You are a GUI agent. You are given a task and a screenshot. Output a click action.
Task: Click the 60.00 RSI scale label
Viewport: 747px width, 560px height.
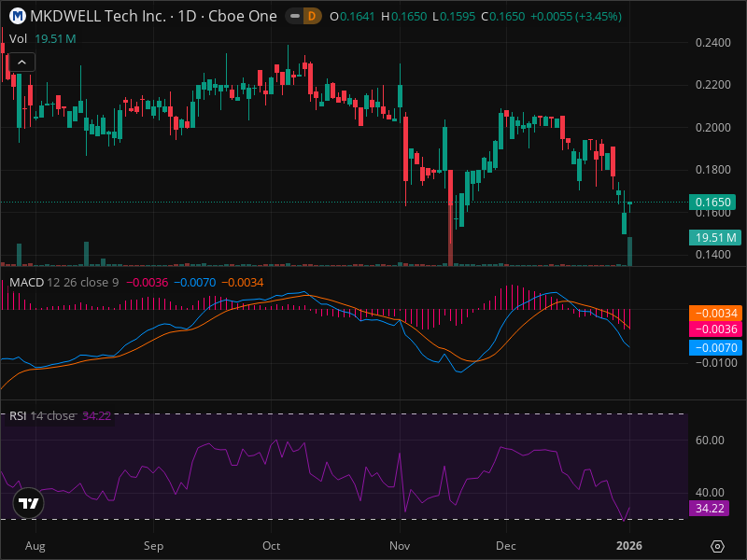[710, 440]
